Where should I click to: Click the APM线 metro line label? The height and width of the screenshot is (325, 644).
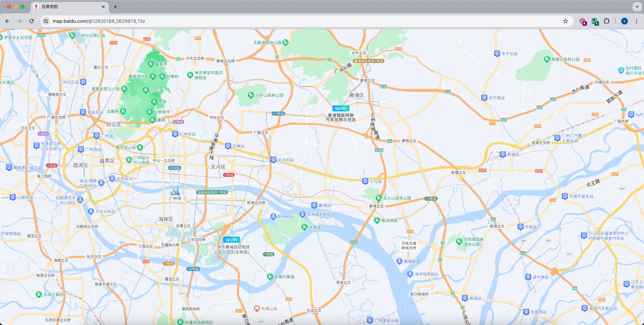click(x=174, y=168)
